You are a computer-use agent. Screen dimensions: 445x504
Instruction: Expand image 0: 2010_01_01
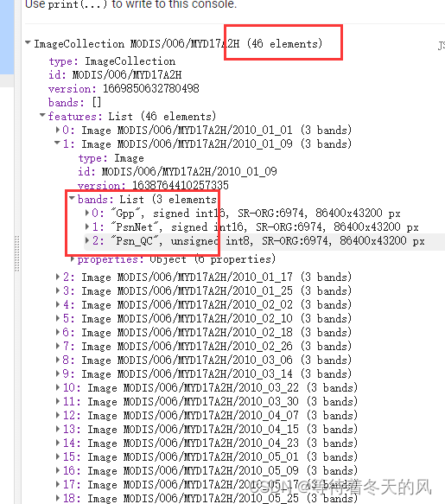click(58, 130)
